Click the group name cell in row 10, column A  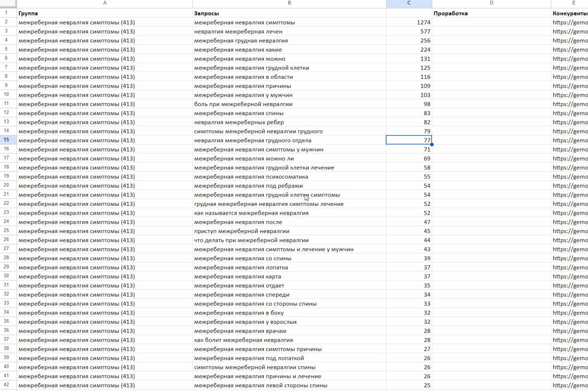105,95
